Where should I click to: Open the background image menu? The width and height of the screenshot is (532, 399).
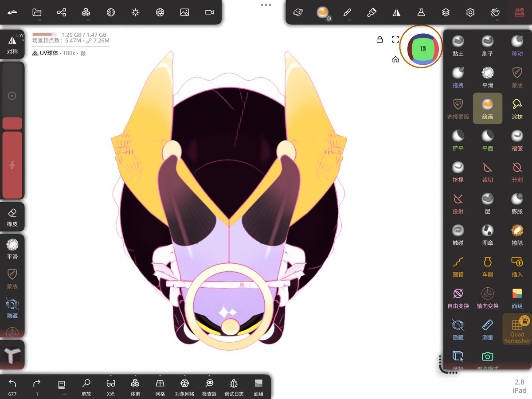(x=185, y=12)
